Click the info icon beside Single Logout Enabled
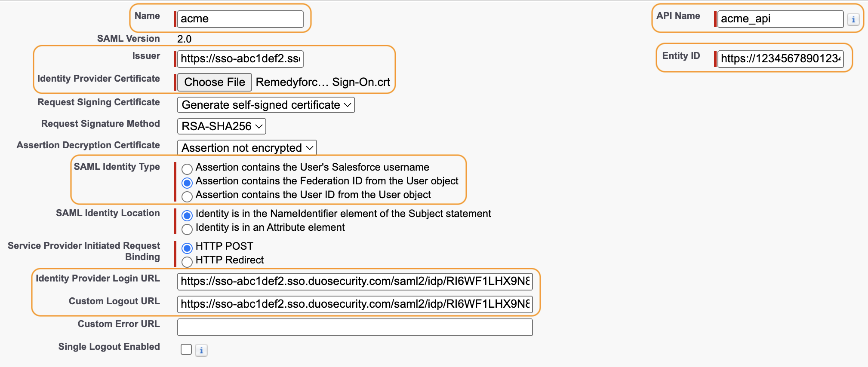Screen dimensions: 868x367 pyautogui.click(x=200, y=350)
